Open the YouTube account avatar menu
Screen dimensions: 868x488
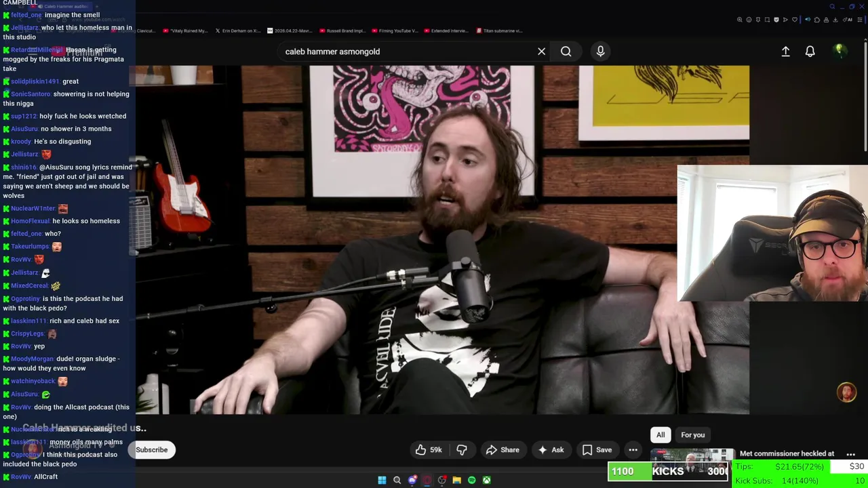coord(839,51)
